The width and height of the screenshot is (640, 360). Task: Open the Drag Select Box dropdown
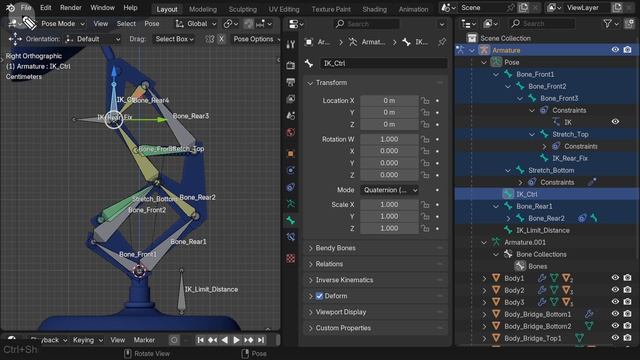tap(174, 39)
